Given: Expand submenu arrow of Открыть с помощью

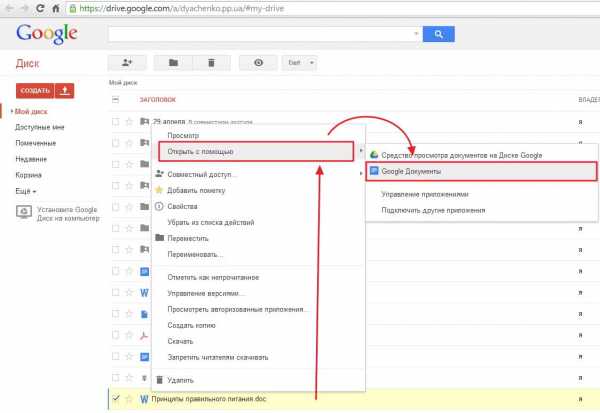Looking at the screenshot, I should pos(361,151).
